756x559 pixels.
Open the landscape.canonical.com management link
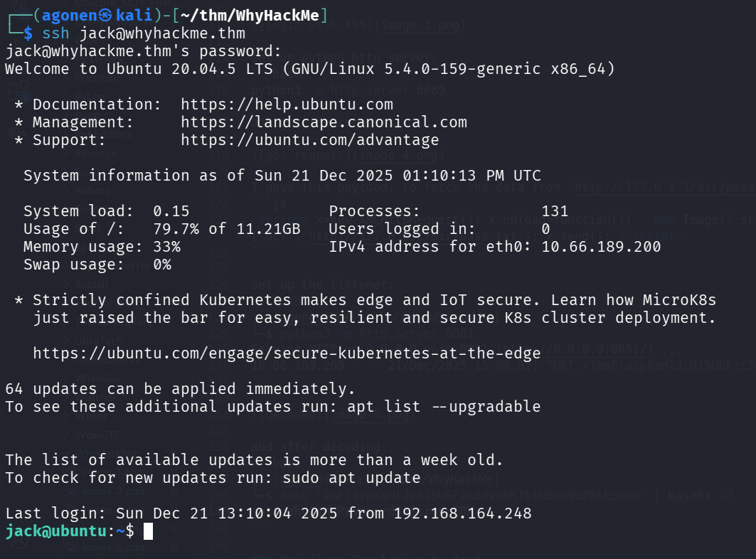point(324,122)
